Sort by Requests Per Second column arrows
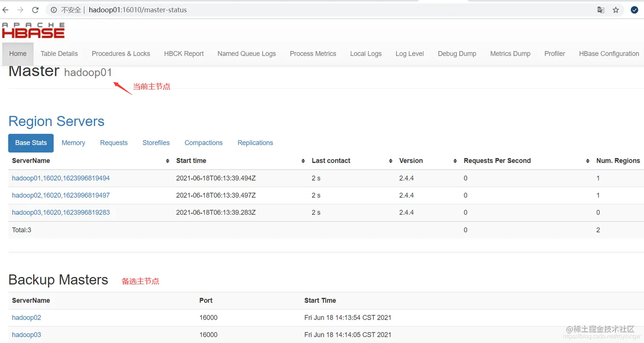Screen dimensions: 644x343 coord(588,161)
